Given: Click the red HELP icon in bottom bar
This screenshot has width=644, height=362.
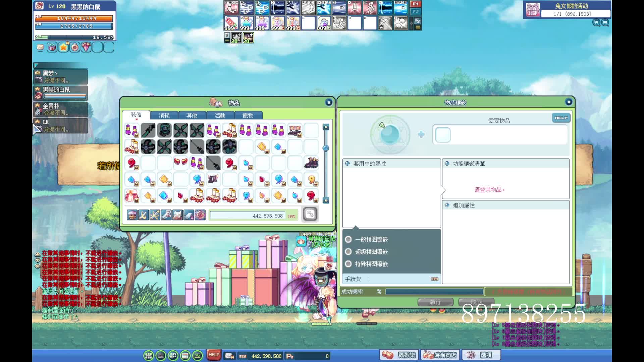Looking at the screenshot, I should (213, 355).
